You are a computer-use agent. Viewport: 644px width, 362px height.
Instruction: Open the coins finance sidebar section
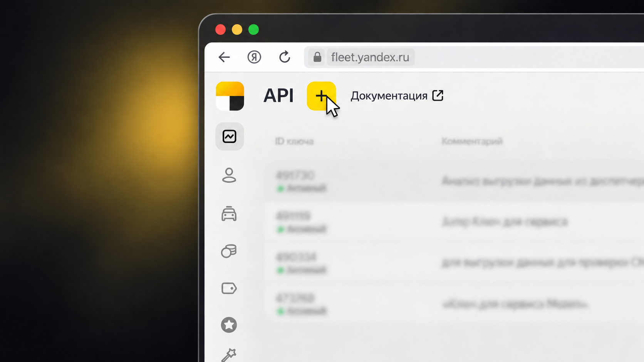tap(229, 251)
